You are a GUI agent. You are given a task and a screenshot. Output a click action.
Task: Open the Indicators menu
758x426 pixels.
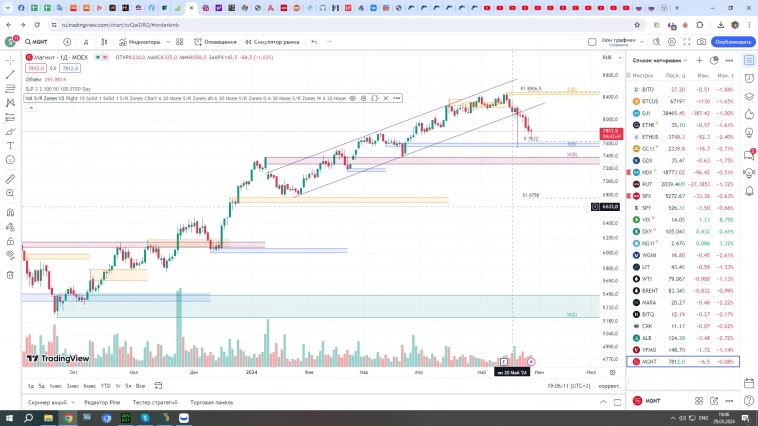139,42
